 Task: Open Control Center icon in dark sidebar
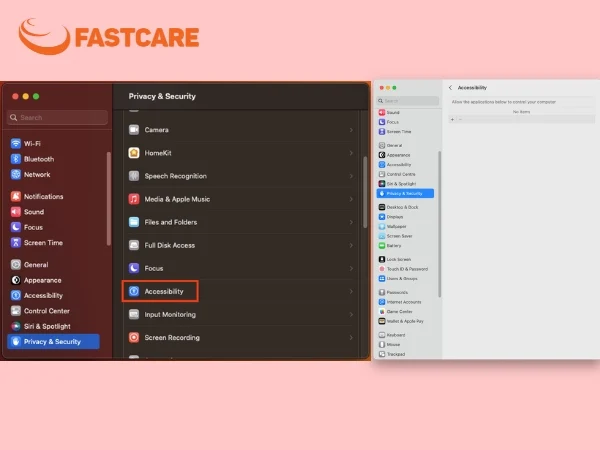click(16, 311)
